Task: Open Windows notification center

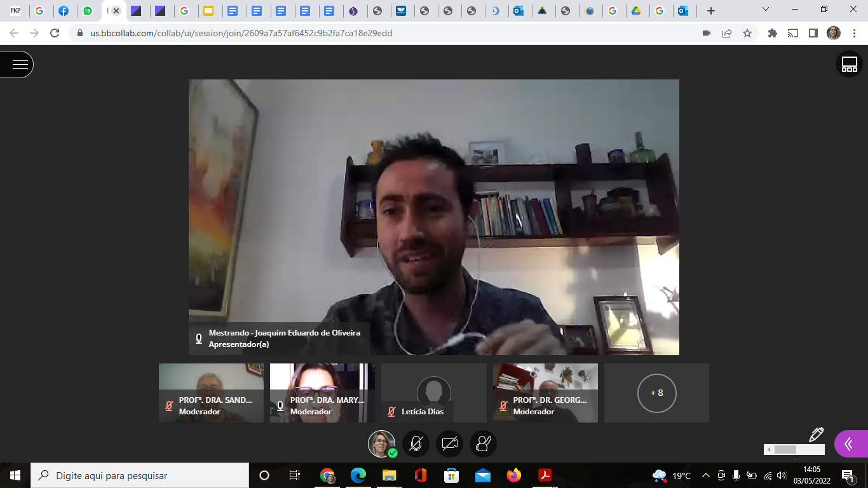Action: [848, 475]
